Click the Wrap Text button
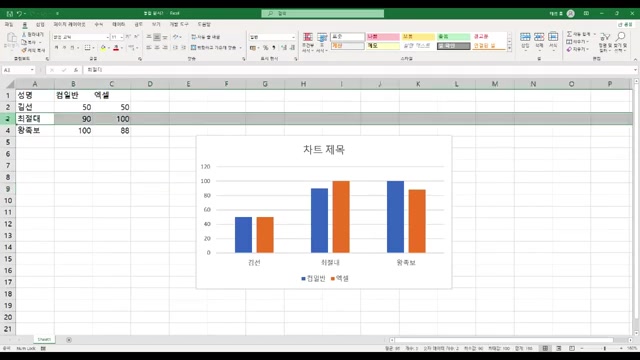The height and width of the screenshot is (360, 640). [x=205, y=37]
